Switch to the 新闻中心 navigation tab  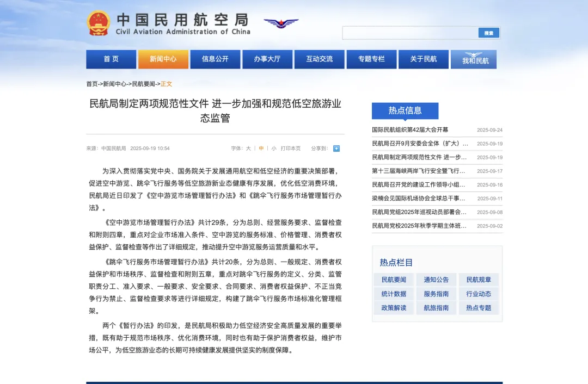click(x=163, y=59)
